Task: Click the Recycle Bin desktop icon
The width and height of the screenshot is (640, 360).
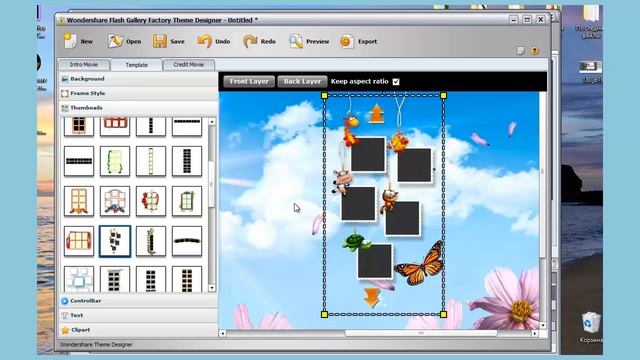Action: [x=591, y=322]
